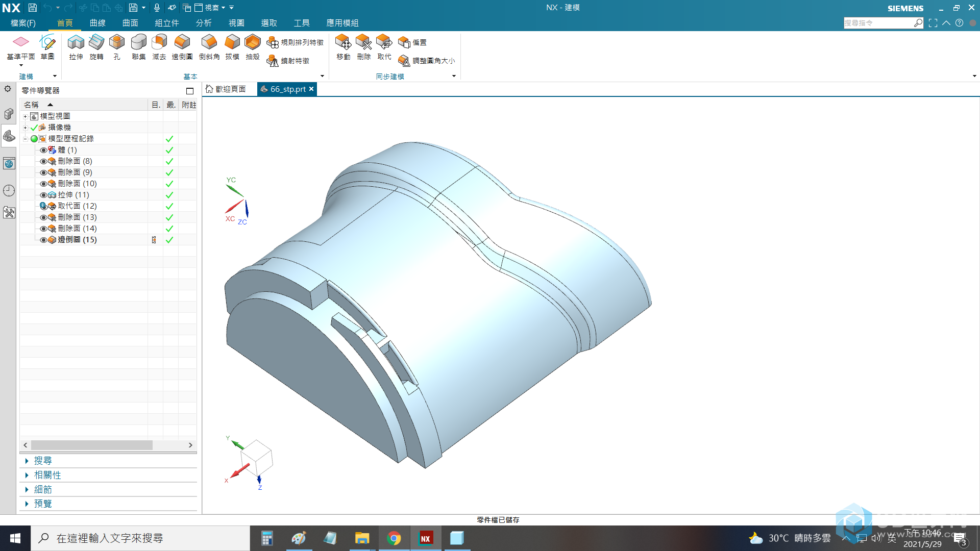Click the navigator horizontal scrollbar
Screen dimensions: 980x551
click(92, 445)
